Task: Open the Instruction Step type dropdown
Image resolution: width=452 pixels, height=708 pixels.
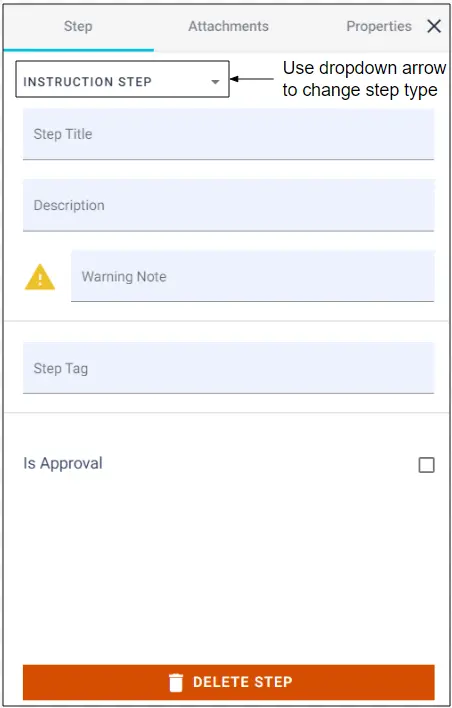Action: click(x=122, y=79)
